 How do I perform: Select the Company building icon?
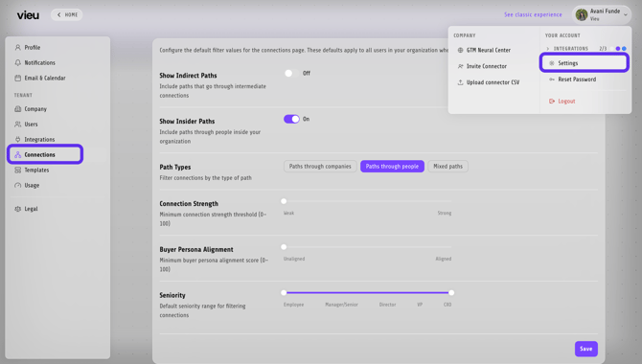(x=17, y=109)
